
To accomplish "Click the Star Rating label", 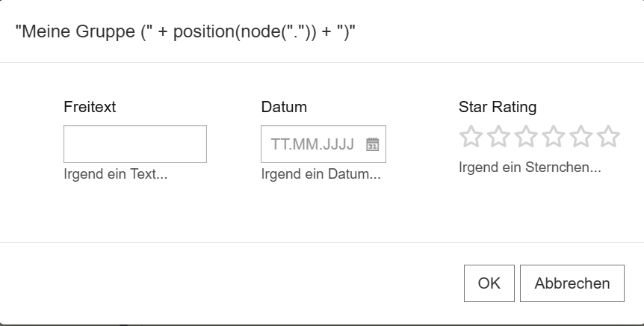I will [498, 107].
